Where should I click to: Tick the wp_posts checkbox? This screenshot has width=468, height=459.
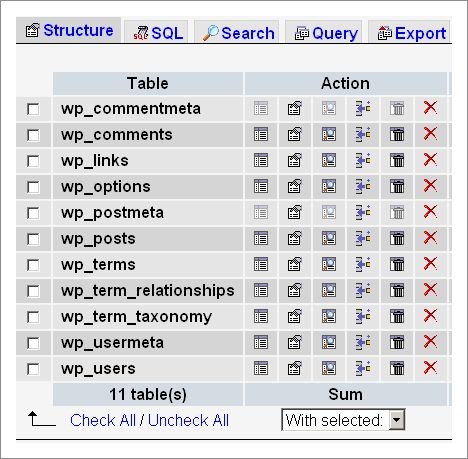(33, 239)
